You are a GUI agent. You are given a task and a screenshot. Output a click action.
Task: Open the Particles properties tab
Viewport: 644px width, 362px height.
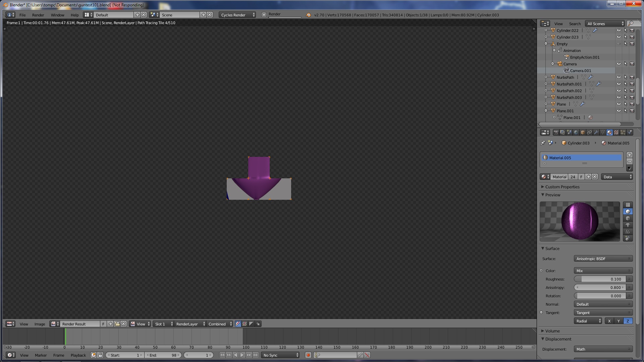(623, 132)
